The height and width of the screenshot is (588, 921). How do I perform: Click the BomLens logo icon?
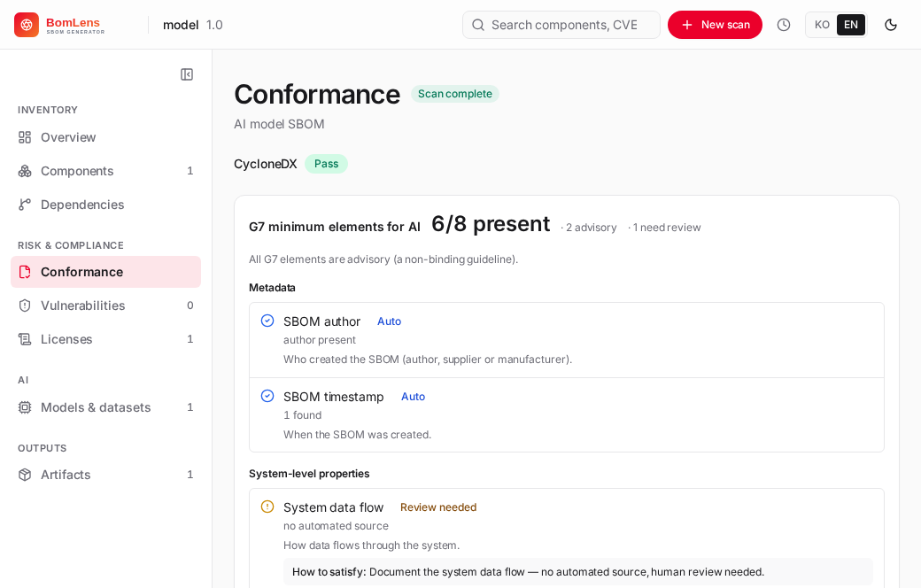pyautogui.click(x=27, y=25)
